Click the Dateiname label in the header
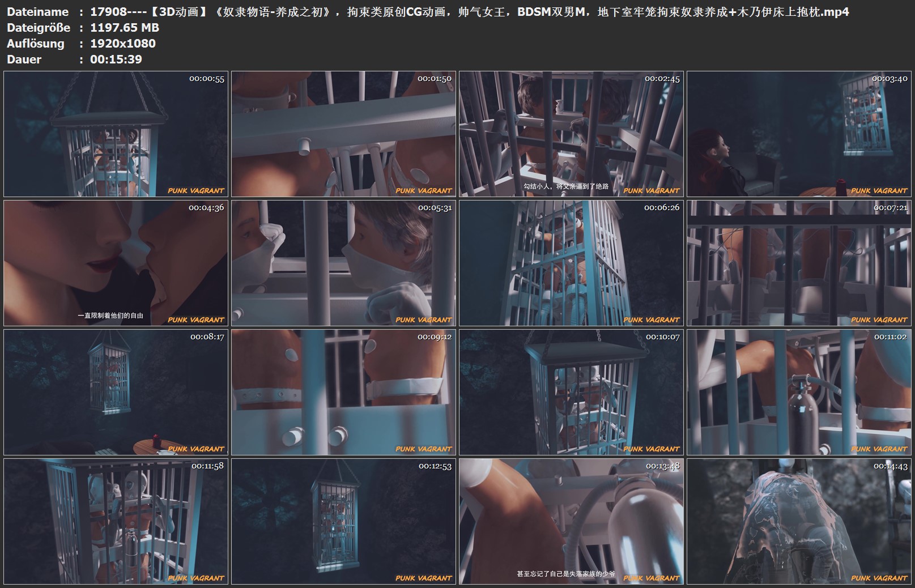 (37, 12)
